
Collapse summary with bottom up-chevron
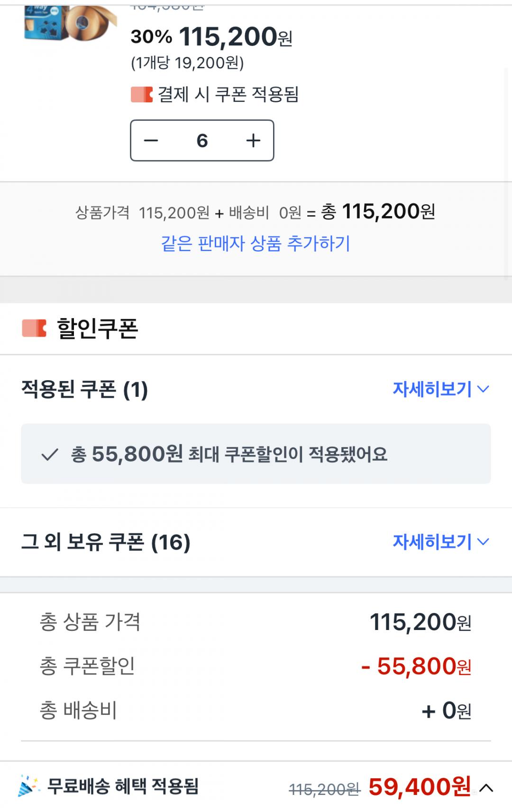point(486,788)
